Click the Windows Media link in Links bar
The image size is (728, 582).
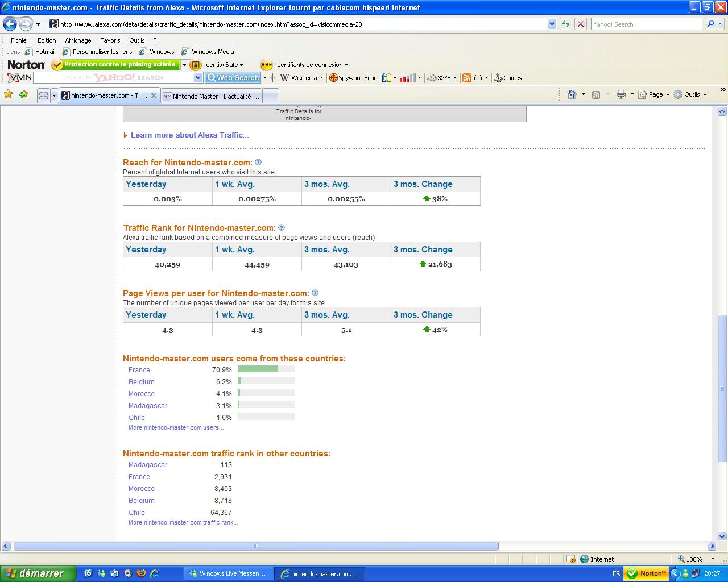click(x=208, y=52)
